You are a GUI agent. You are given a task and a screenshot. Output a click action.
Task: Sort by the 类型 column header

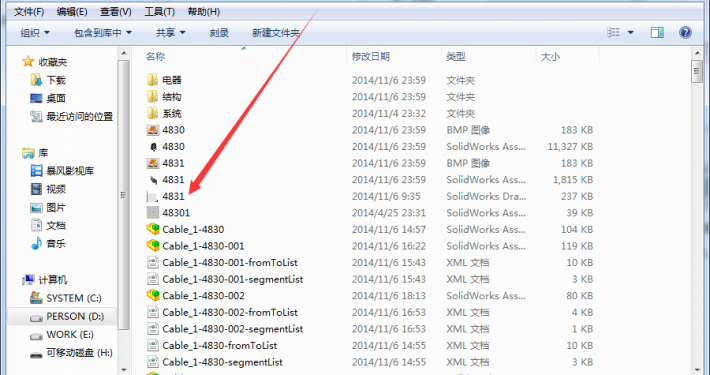click(x=456, y=57)
